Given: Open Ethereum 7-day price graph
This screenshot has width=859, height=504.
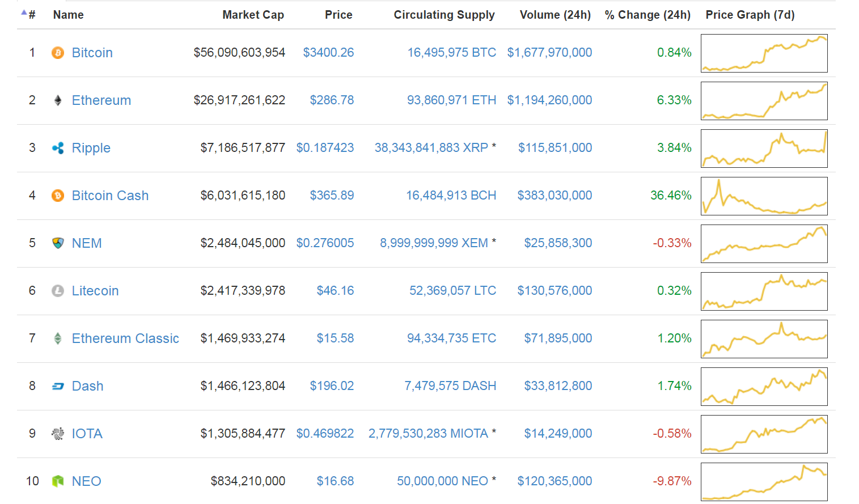Looking at the screenshot, I should tap(764, 101).
